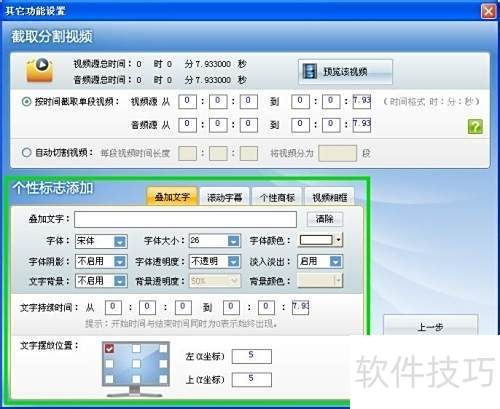Click the 叠加文字 text input field
Screen dimensions: 500x409
tap(185, 219)
